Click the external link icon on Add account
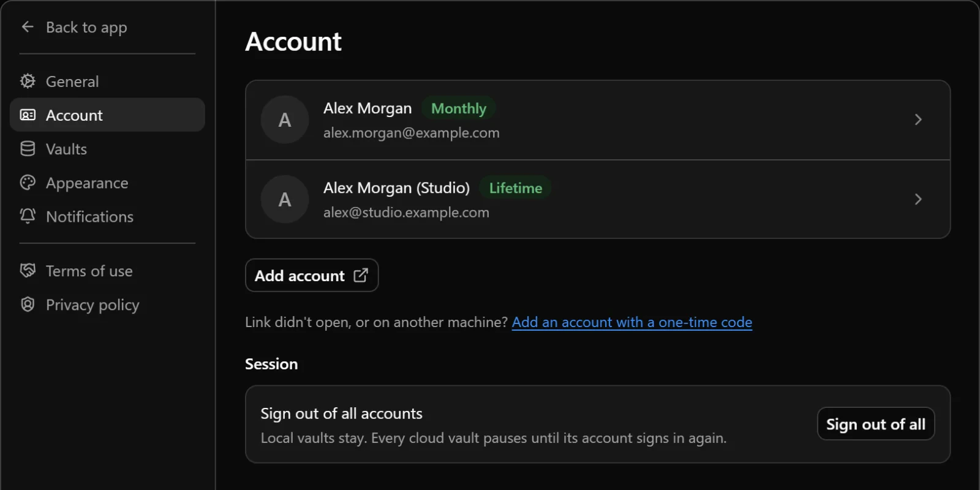This screenshot has width=980, height=490. click(x=361, y=275)
